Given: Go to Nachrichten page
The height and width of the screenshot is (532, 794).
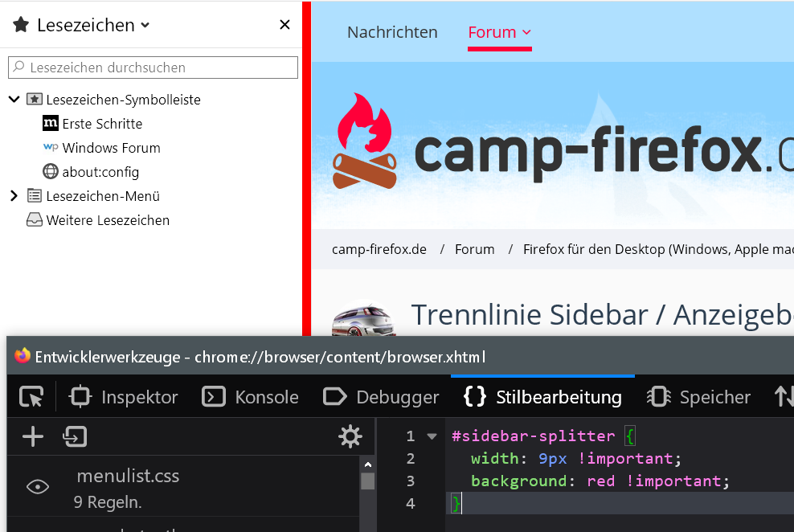Looking at the screenshot, I should [x=392, y=33].
